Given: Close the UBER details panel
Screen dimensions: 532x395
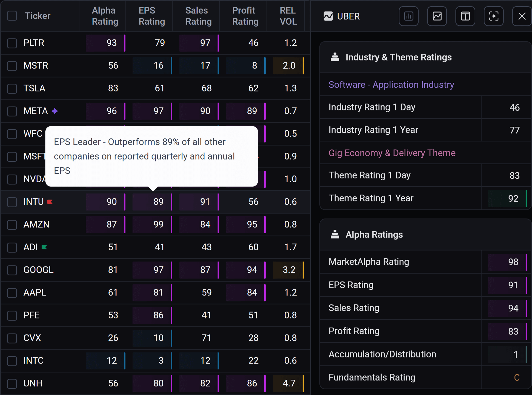Looking at the screenshot, I should [x=522, y=16].
